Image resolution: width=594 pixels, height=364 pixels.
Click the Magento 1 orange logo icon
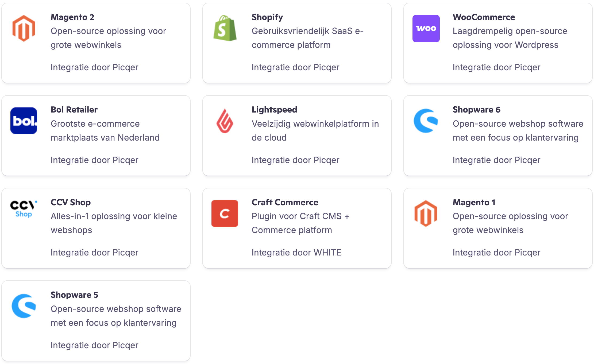click(x=426, y=213)
